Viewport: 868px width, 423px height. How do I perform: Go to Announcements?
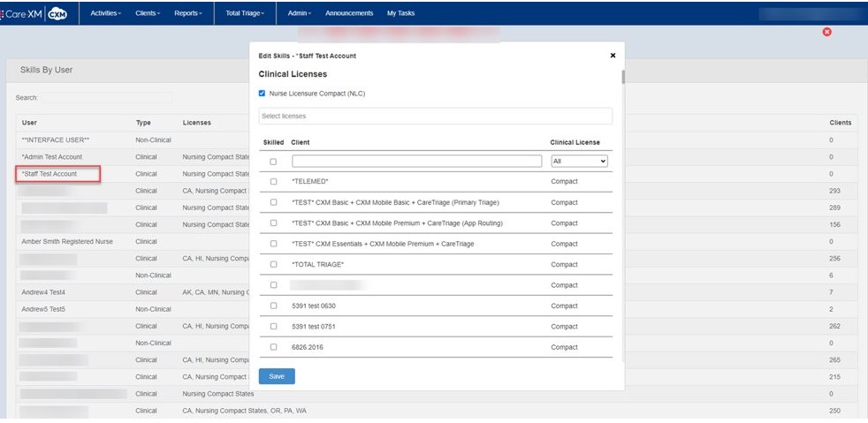click(x=349, y=13)
